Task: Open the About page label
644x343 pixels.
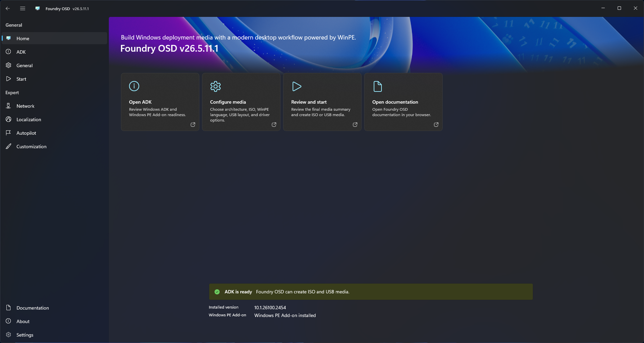Action: pyautogui.click(x=23, y=321)
